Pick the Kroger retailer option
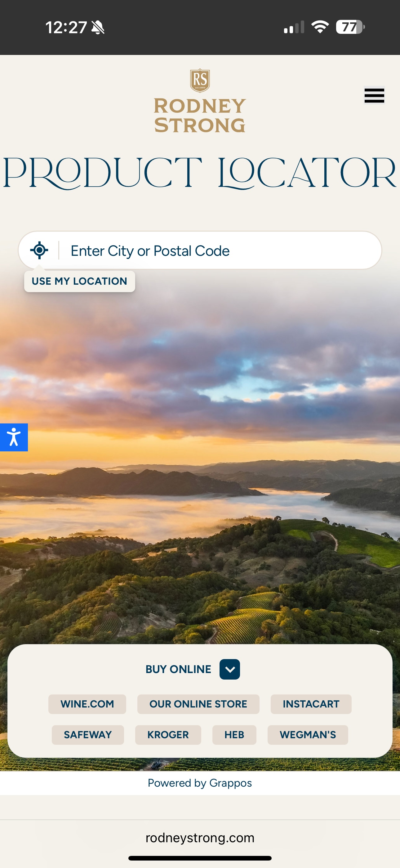The height and width of the screenshot is (868, 400). (168, 735)
